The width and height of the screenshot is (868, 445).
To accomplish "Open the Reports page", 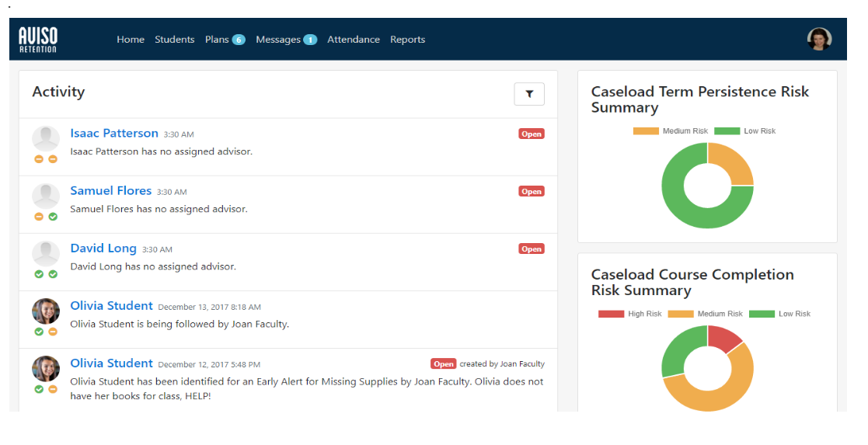I will (x=407, y=40).
